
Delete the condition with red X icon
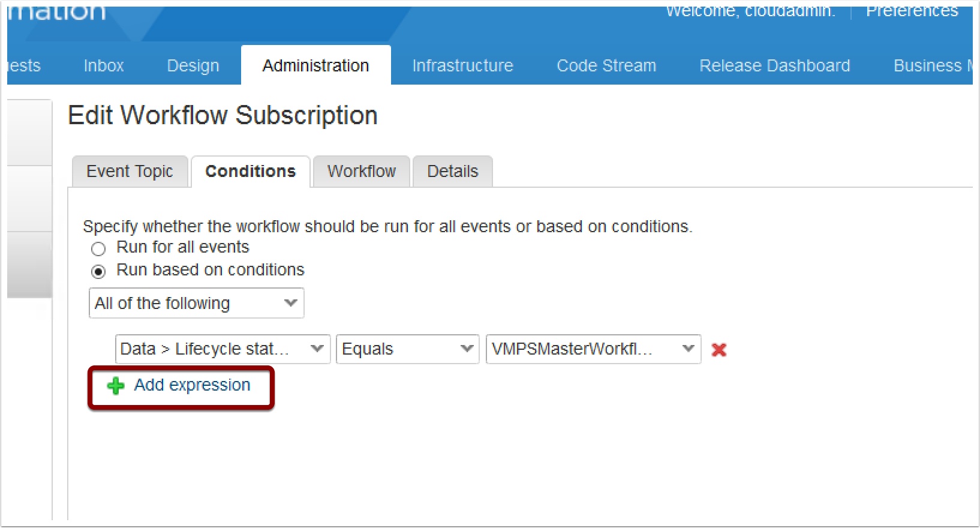click(719, 350)
